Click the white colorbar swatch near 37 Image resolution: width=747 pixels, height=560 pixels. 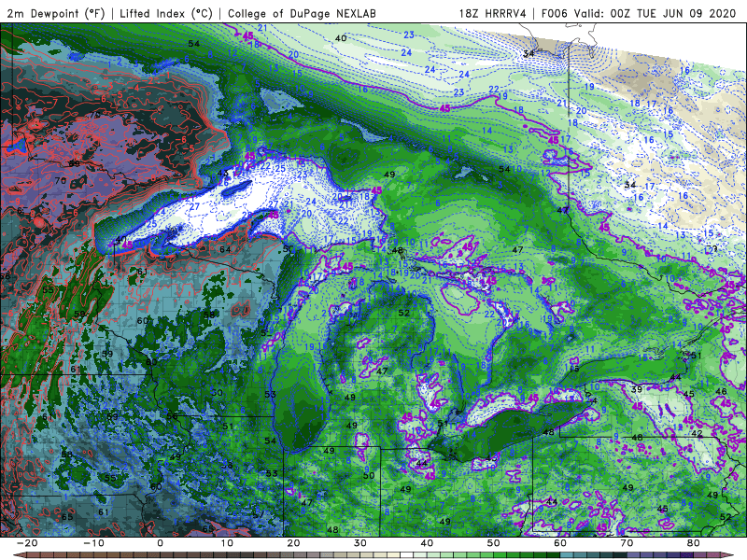click(406, 555)
